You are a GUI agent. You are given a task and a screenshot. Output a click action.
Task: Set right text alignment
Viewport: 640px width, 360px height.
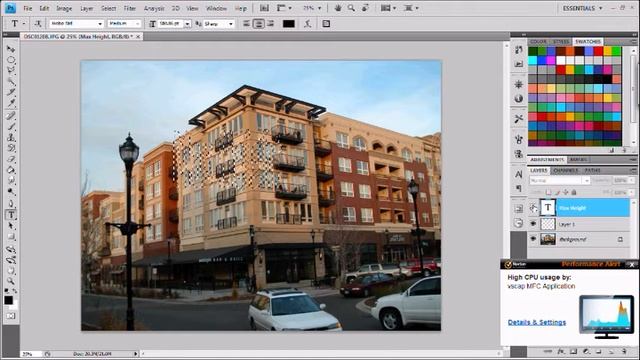coord(270,24)
